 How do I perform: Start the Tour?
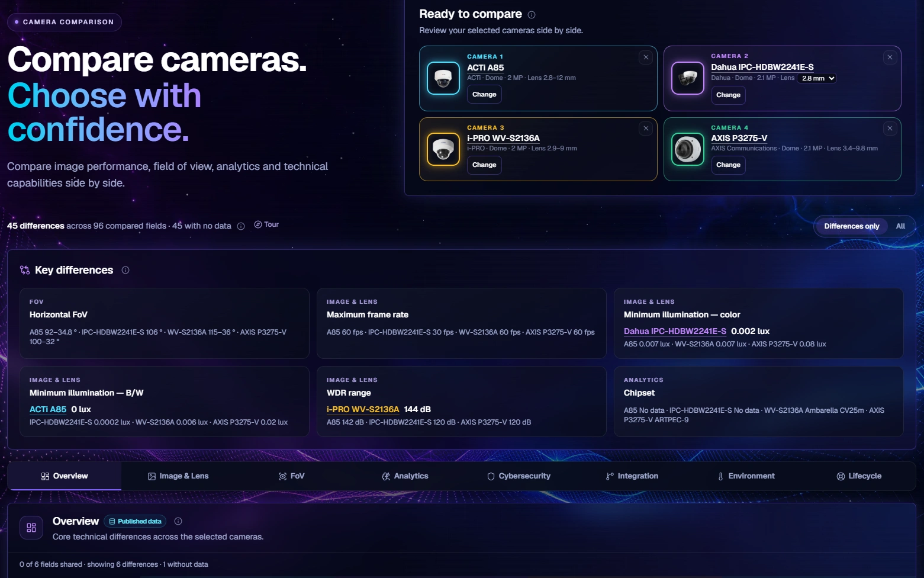coord(266,224)
